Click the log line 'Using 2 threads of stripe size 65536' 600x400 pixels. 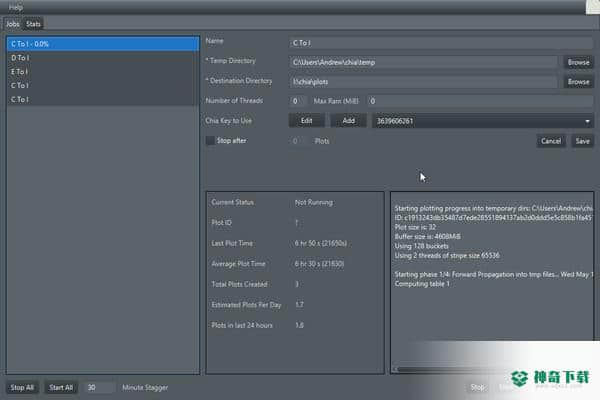click(x=447, y=255)
